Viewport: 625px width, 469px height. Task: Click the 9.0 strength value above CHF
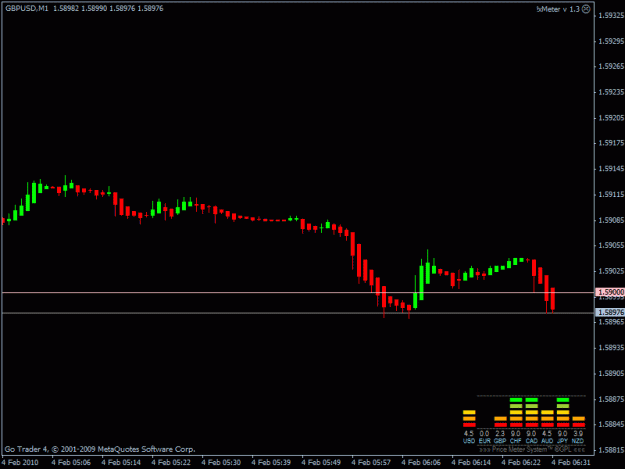[x=515, y=434]
